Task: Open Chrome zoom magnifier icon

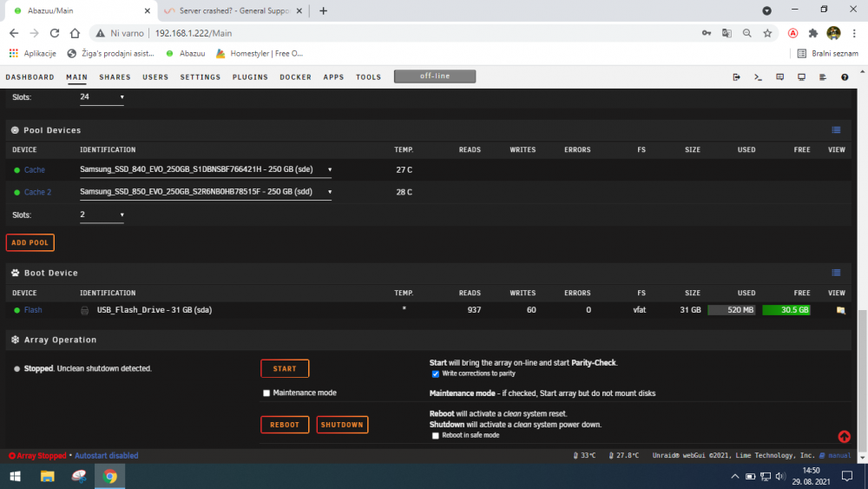Action: (x=746, y=33)
